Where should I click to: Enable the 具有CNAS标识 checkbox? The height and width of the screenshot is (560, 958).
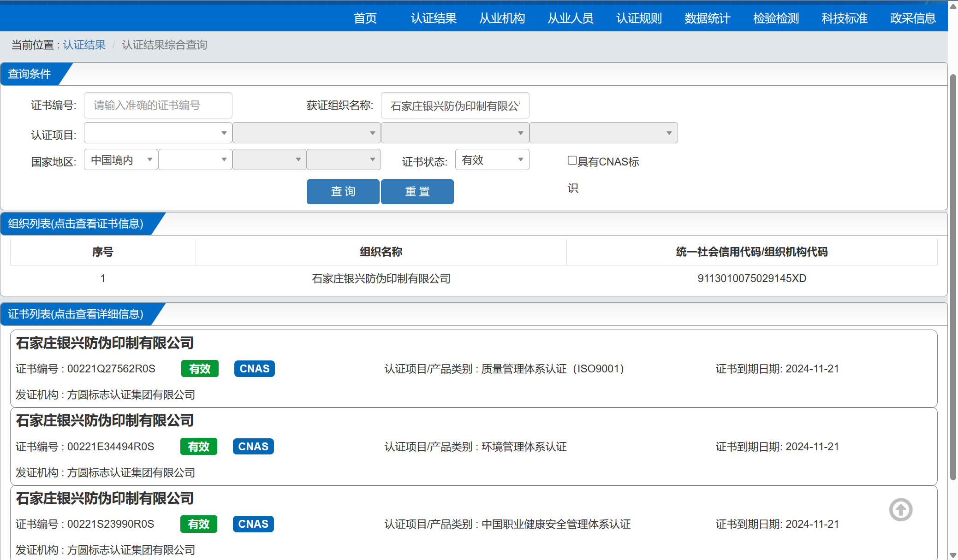pyautogui.click(x=572, y=160)
